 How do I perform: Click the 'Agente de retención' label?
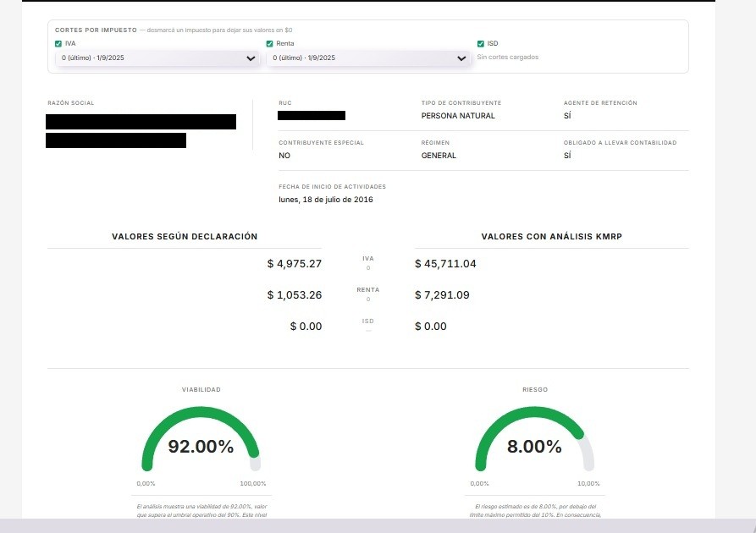600,103
